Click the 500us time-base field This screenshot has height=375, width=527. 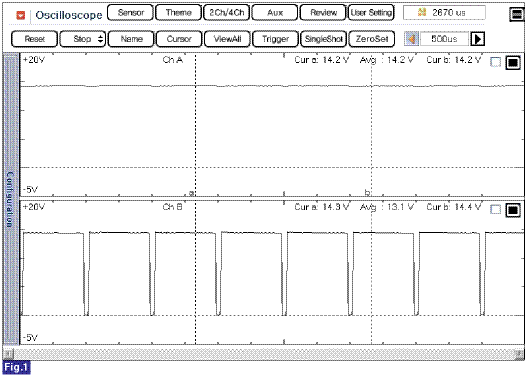coord(444,39)
